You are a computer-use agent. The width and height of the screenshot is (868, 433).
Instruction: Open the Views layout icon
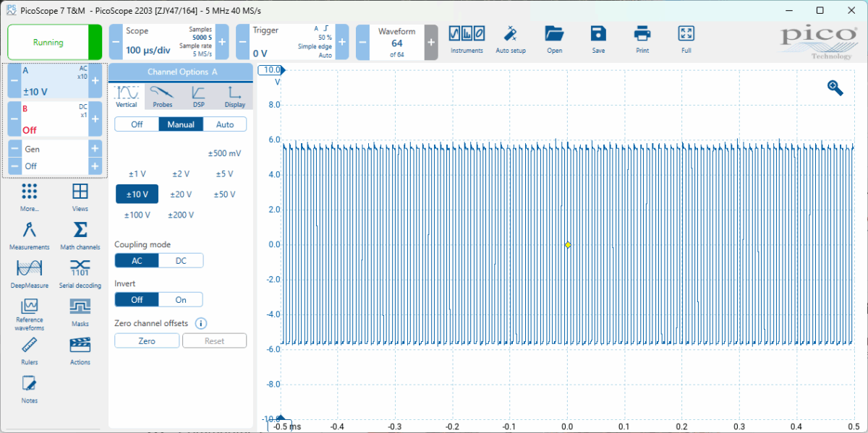click(80, 196)
